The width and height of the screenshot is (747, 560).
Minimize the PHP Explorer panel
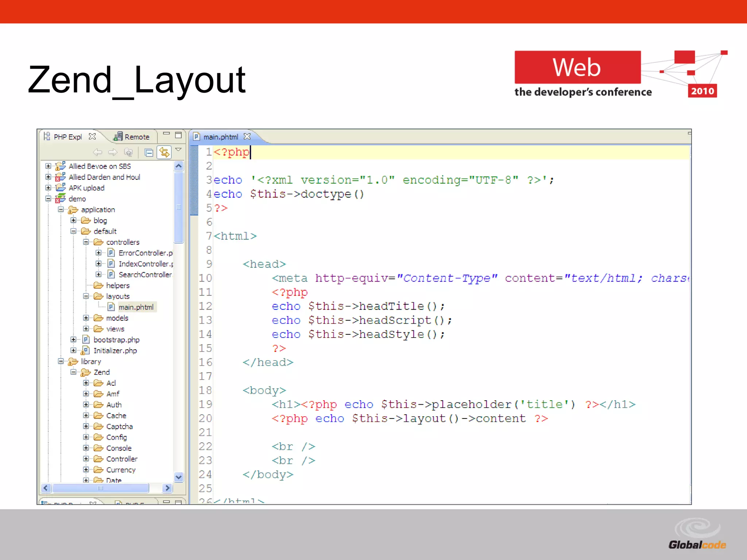(166, 134)
